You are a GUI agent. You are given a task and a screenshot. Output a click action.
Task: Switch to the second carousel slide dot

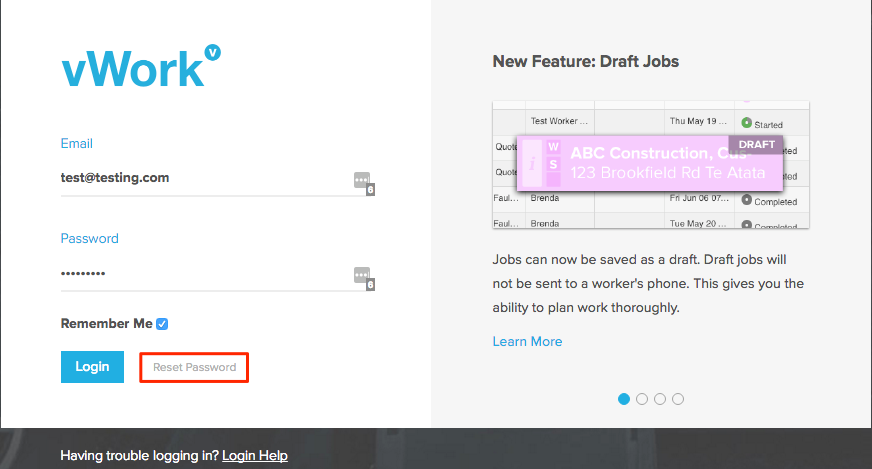pos(642,399)
